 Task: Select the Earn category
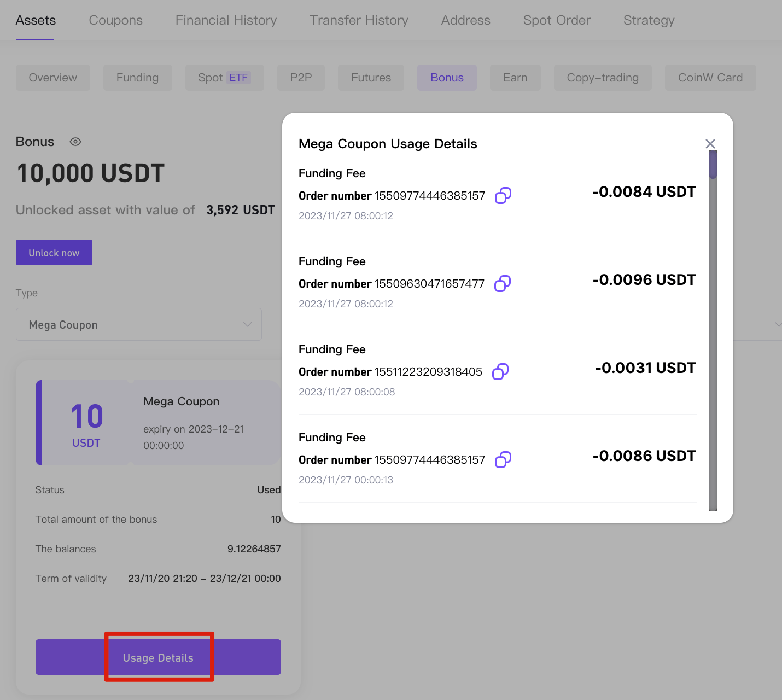(x=515, y=78)
